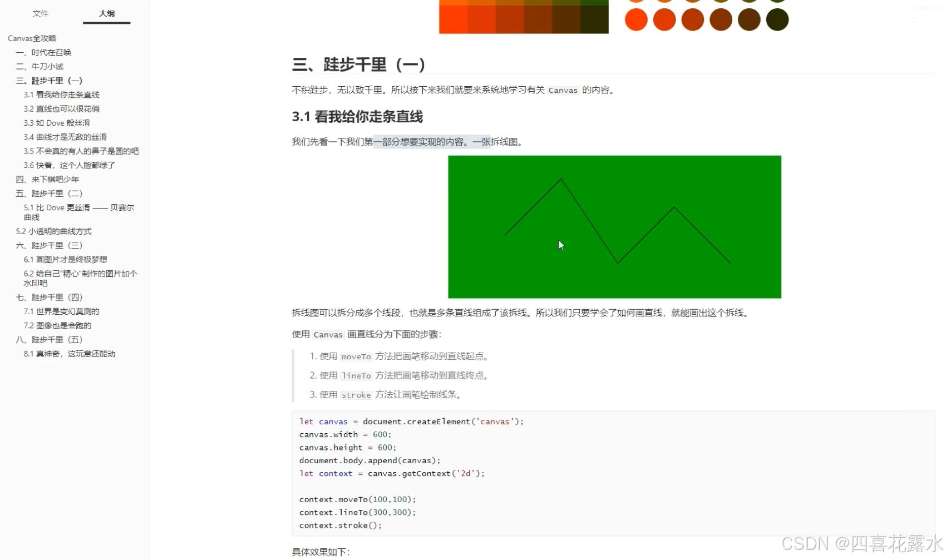Open outline item 3.2 直线也可以很花俏

(61, 109)
